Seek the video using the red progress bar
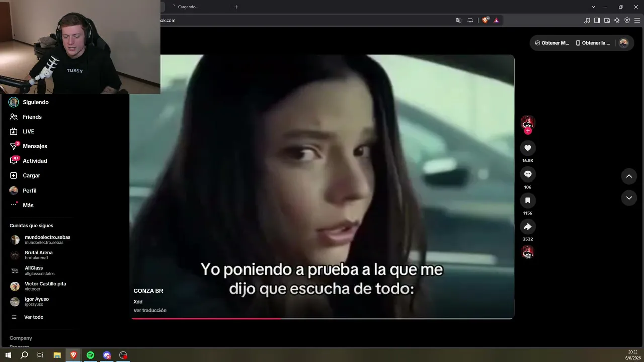The height and width of the screenshot is (362, 644). click(322, 318)
